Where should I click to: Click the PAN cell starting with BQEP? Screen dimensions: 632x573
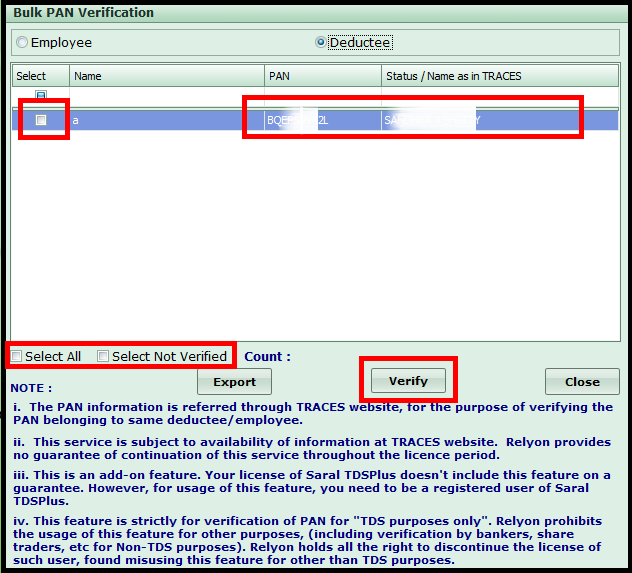click(x=323, y=120)
